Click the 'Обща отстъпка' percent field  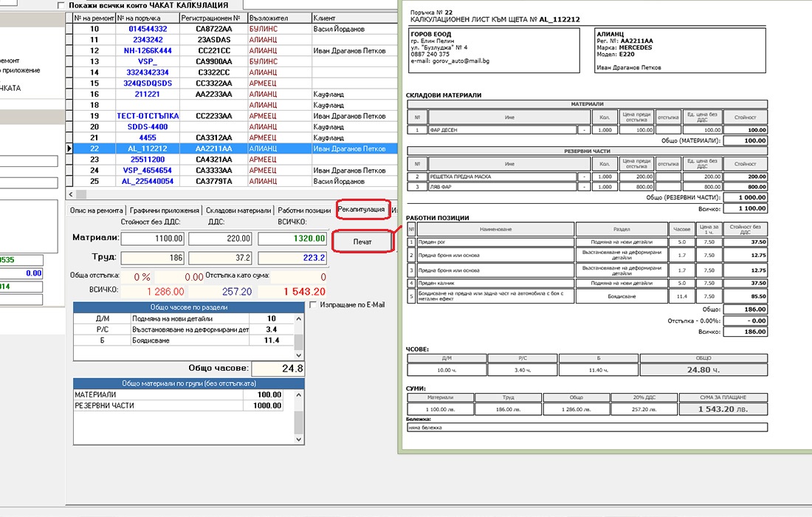[137, 277]
